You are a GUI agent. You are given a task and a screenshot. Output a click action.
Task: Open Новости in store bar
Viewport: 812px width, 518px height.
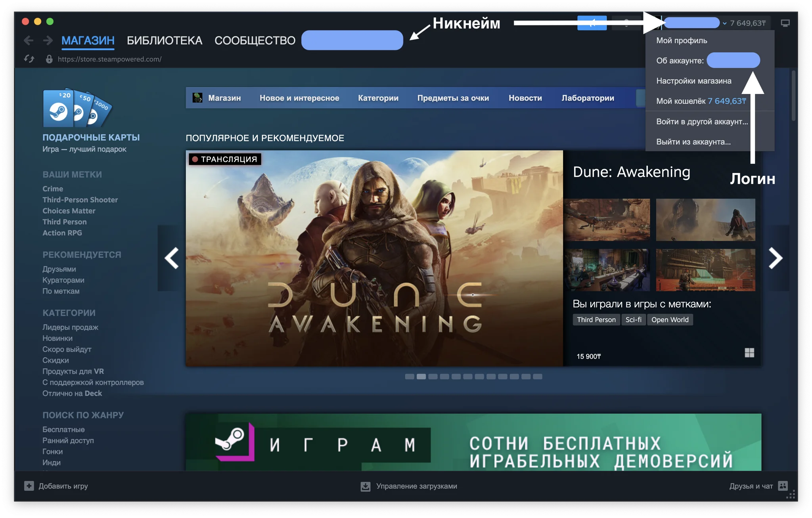tap(525, 98)
